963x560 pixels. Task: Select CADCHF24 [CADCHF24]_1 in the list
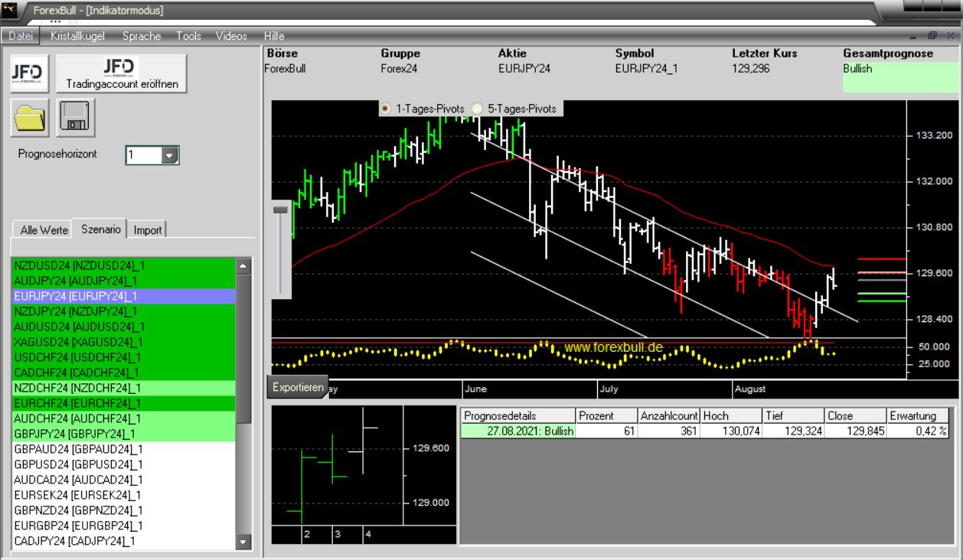pos(123,373)
